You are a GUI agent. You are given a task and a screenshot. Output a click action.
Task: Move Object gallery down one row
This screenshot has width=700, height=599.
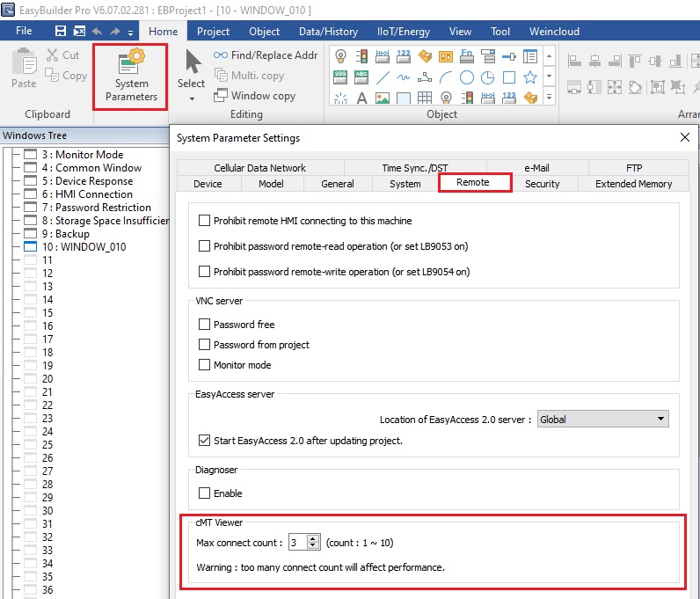549,77
